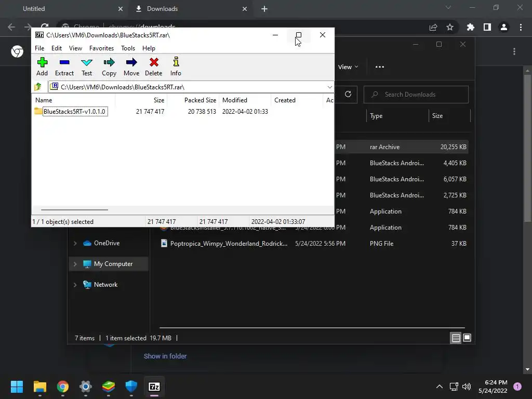Expand the My Computer tree node
This screenshot has width=532, height=399.
pyautogui.click(x=75, y=264)
